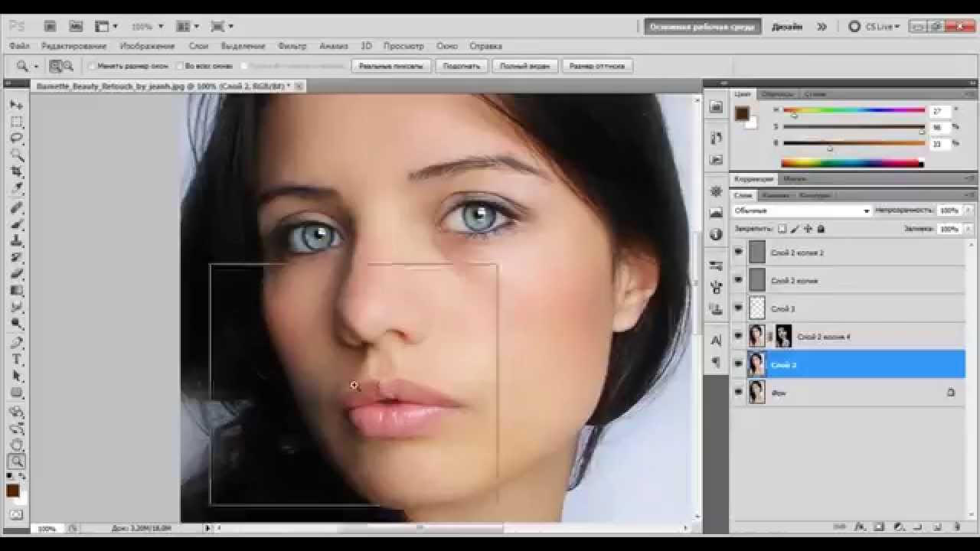Click the Полный экран button
The image size is (980, 551).
(524, 66)
